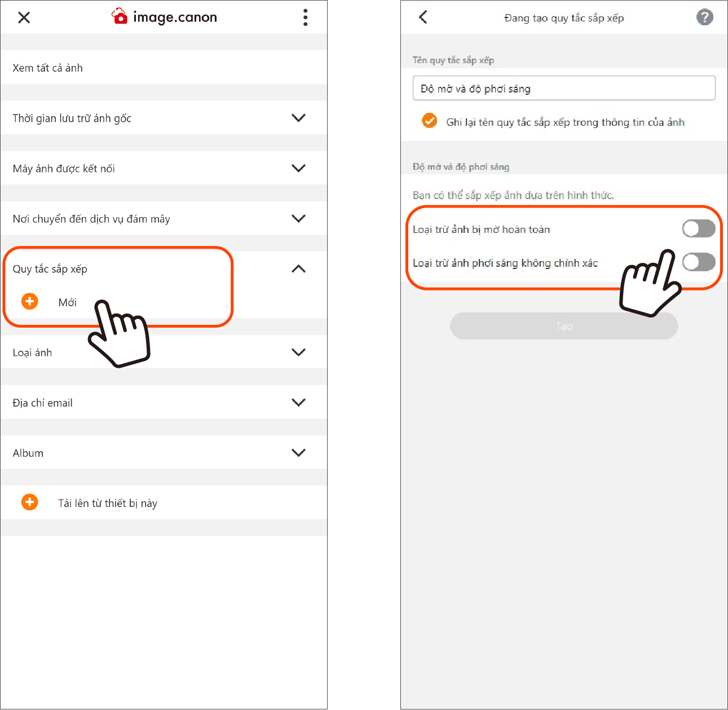The width and height of the screenshot is (728, 710).
Task: Enable Loại trừ ảnh phơi sáng không chính xác
Action: coord(699,262)
